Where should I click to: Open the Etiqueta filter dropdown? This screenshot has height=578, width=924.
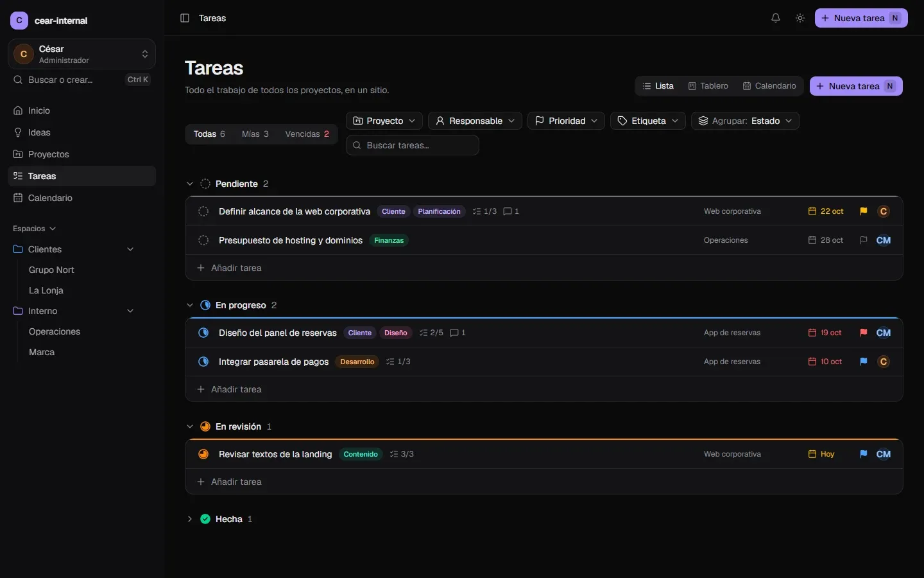click(648, 121)
